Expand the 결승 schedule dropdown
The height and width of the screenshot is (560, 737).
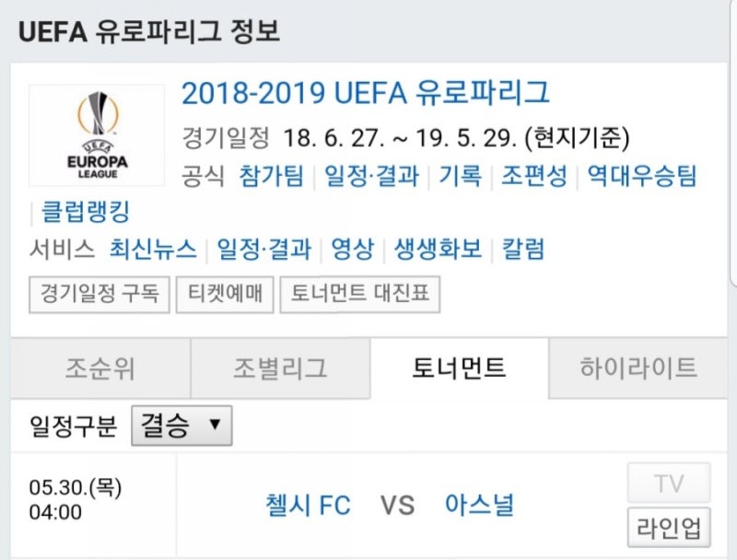point(181,426)
